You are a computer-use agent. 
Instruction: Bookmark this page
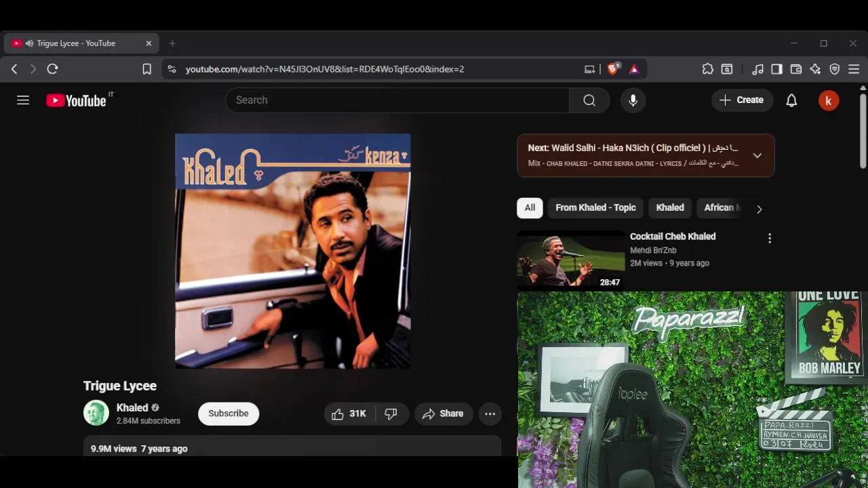pyautogui.click(x=146, y=69)
